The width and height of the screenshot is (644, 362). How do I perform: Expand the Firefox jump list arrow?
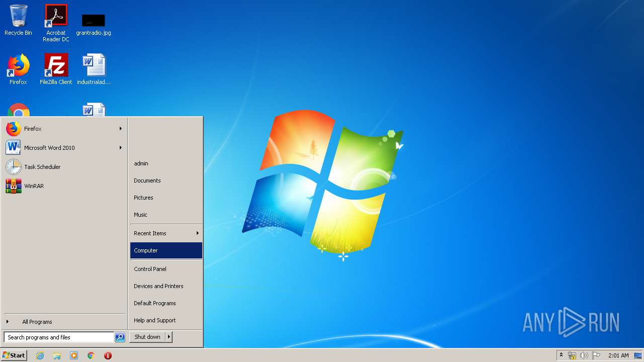121,129
